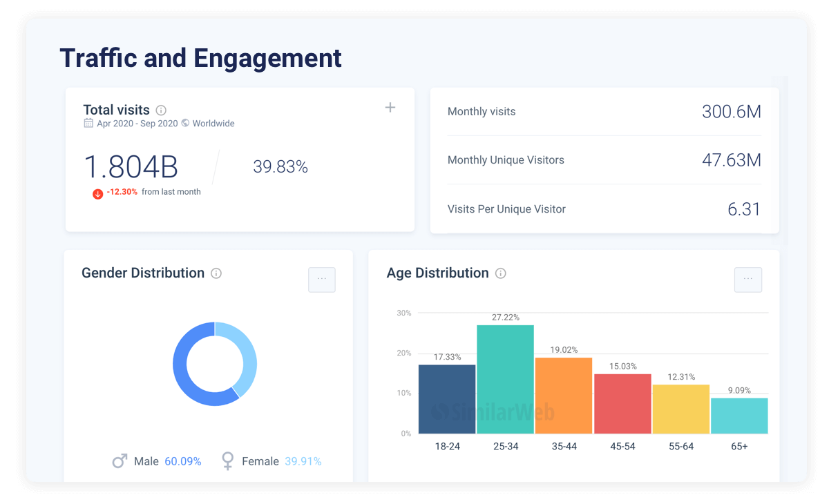
Task: Click the globe icon next to Worldwide
Action: tap(185, 124)
